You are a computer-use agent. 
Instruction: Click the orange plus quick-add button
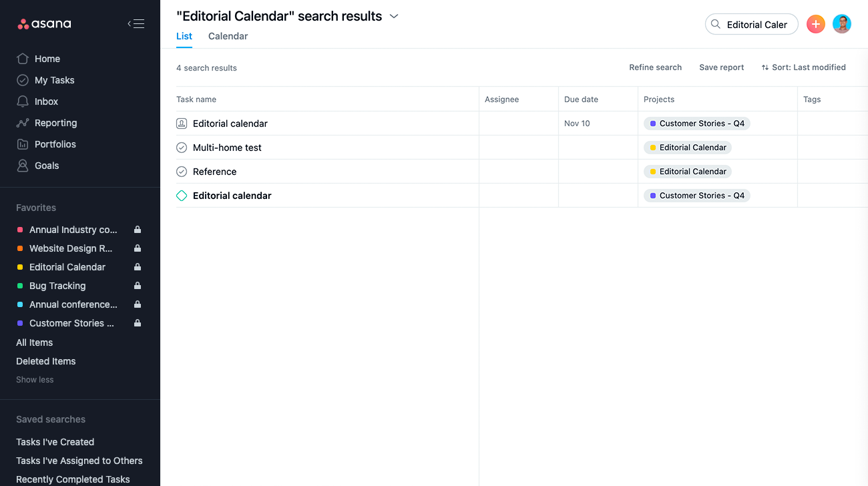tap(816, 24)
